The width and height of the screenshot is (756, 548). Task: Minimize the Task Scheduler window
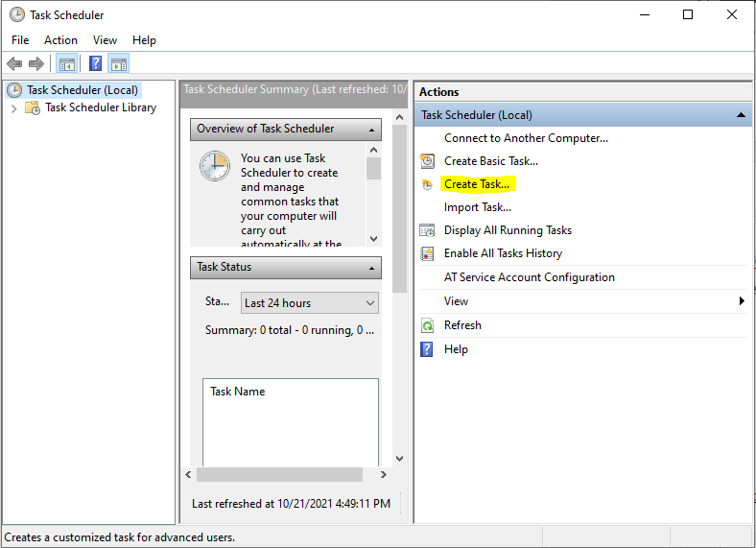click(645, 15)
